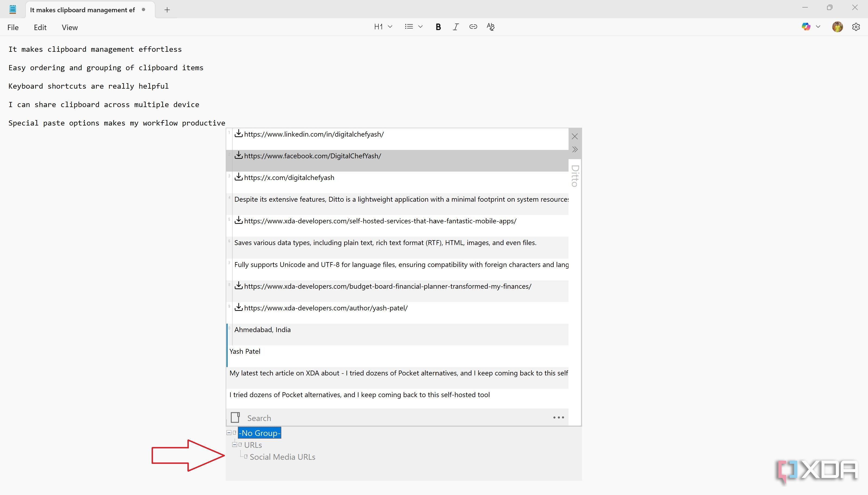This screenshot has width=868, height=495.
Task: Open the list style dropdown
Action: 414,27
